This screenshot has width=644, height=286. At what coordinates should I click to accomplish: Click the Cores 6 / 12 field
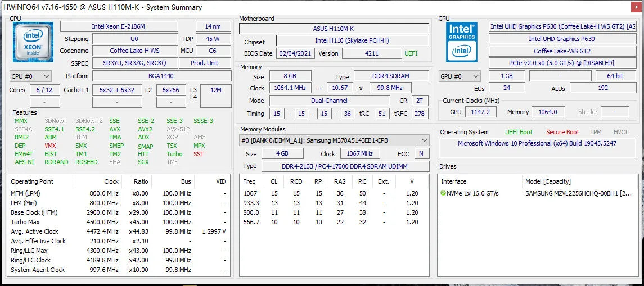coord(45,90)
